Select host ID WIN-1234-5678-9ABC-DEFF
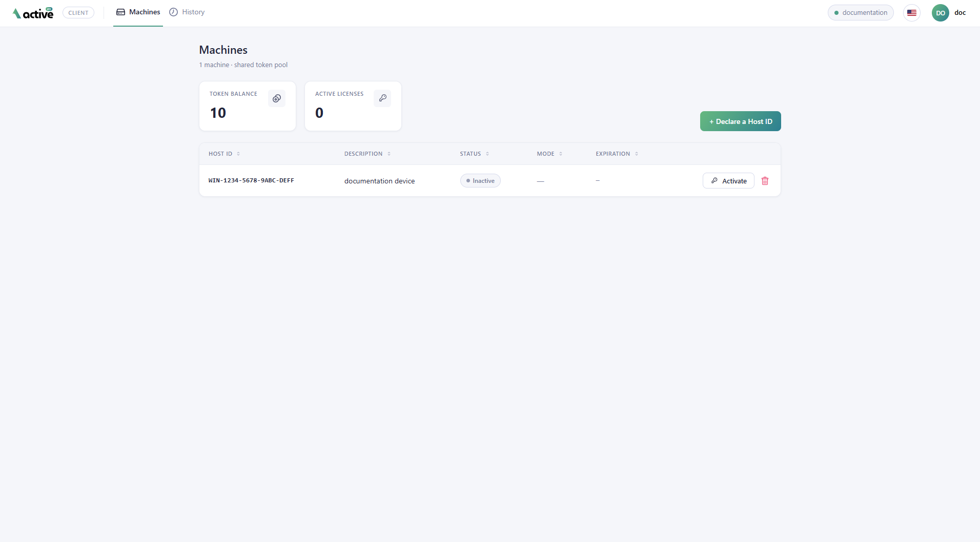The height and width of the screenshot is (542, 980). pos(251,180)
